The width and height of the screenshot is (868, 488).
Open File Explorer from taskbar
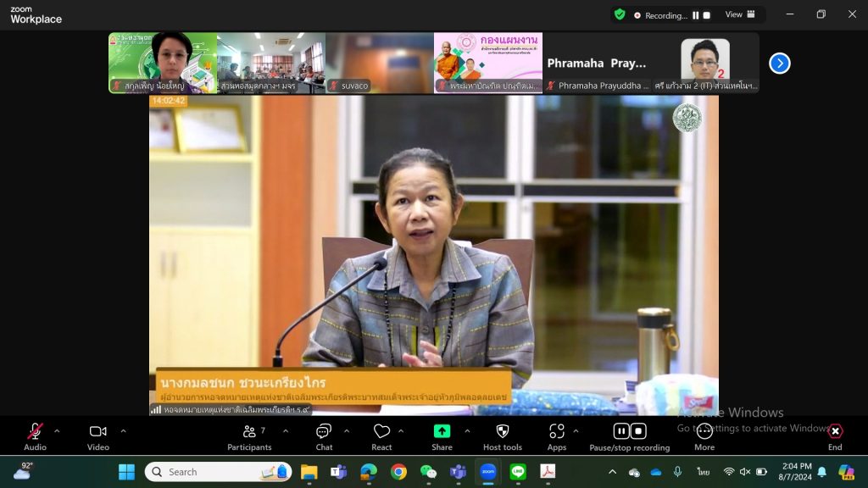click(309, 472)
